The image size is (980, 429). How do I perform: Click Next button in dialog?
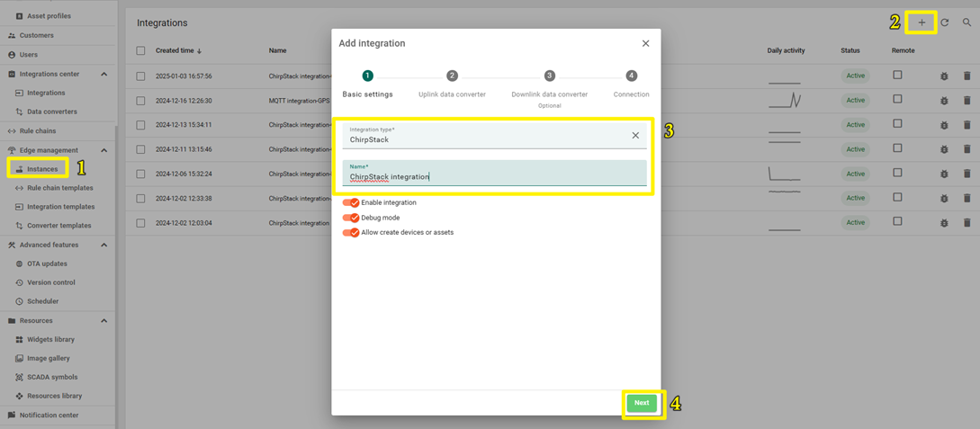click(x=642, y=403)
